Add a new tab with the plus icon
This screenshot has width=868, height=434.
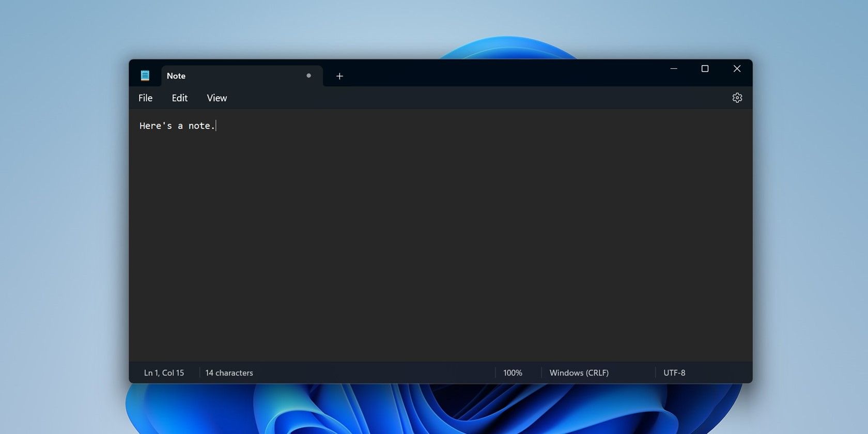coord(339,76)
